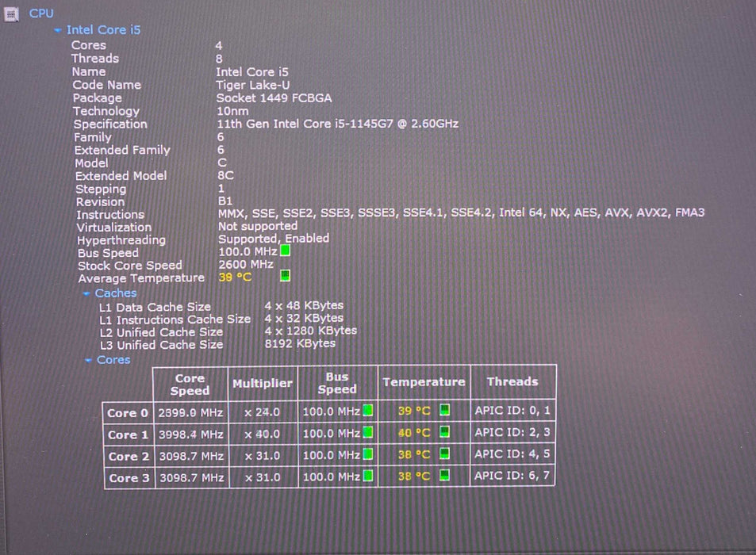This screenshot has width=756, height=555.
Task: Click the Socket 1449 FCBGA value
Action: click(274, 98)
